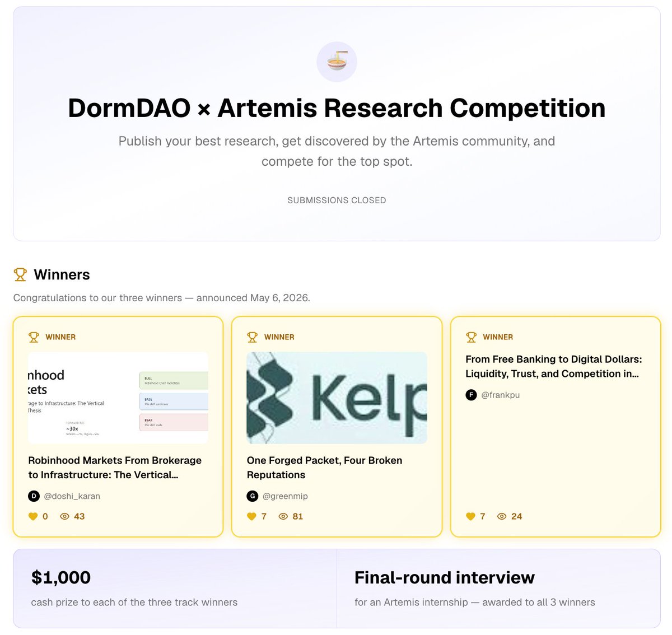The image size is (672, 635).
Task: Open the Kelp logo article thumbnail
Action: [337, 398]
